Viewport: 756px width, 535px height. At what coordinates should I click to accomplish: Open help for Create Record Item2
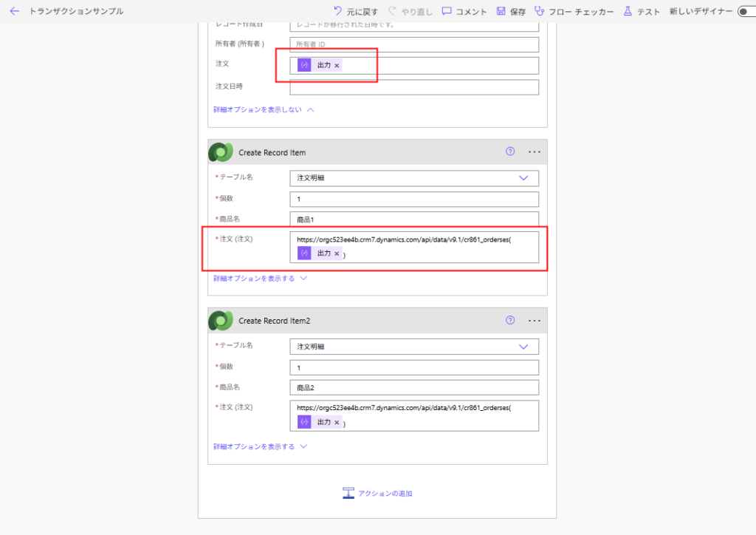(x=509, y=320)
